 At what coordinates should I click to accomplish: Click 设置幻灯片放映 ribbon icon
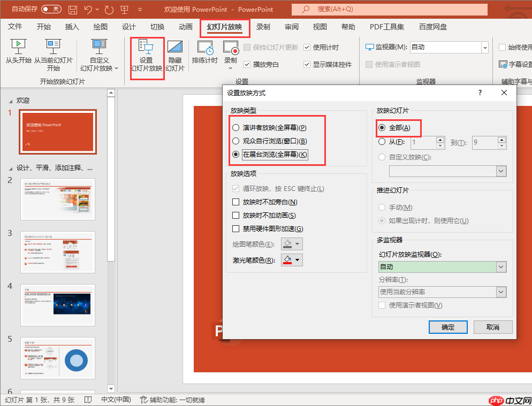pyautogui.click(x=146, y=47)
